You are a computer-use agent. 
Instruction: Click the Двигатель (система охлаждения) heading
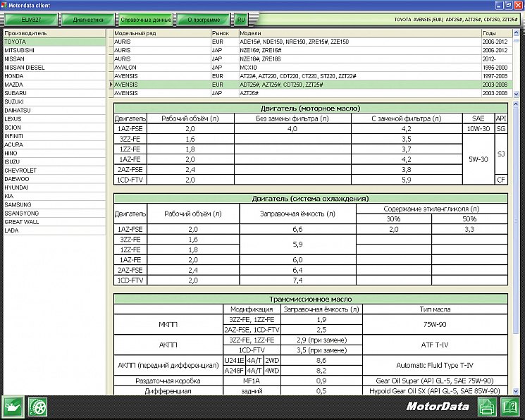pyautogui.click(x=310, y=199)
